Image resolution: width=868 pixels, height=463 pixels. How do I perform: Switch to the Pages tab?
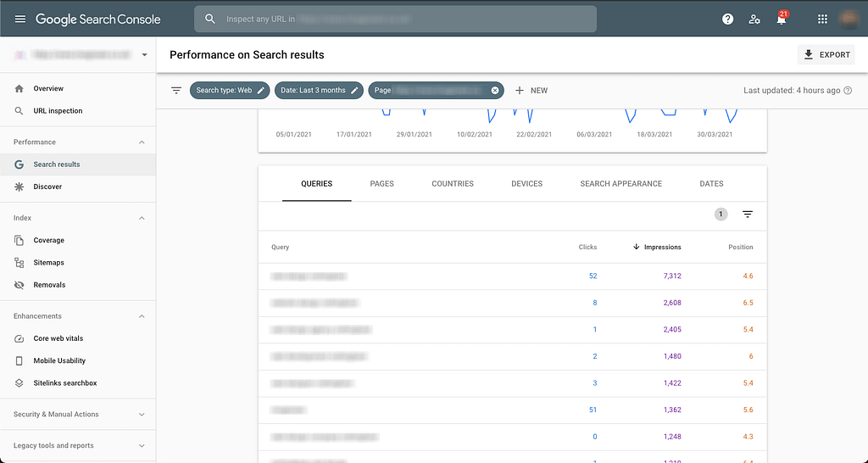click(382, 184)
